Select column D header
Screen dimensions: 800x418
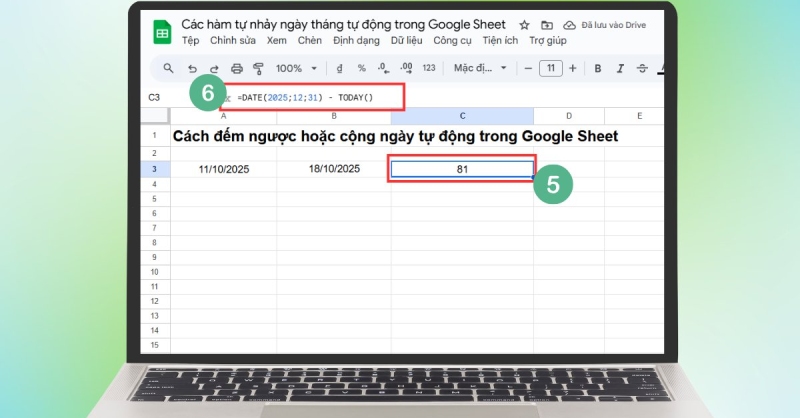569,116
